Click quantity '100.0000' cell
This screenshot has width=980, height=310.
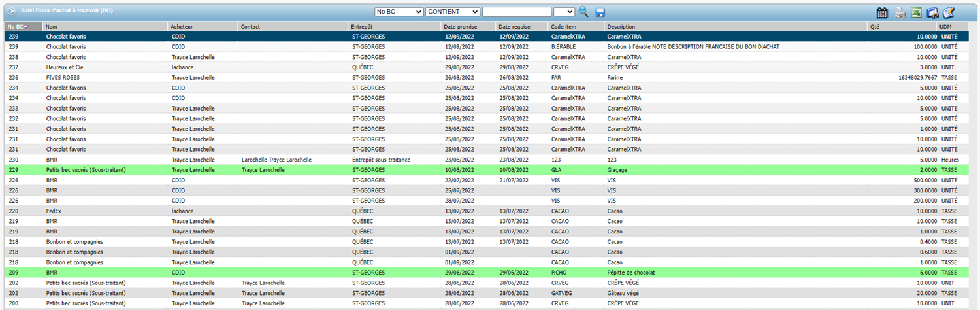tap(924, 47)
